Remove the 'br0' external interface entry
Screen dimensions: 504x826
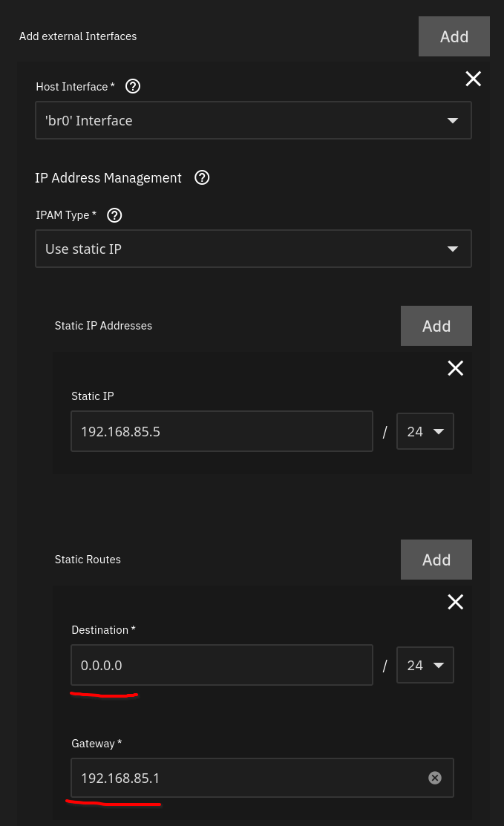click(473, 79)
